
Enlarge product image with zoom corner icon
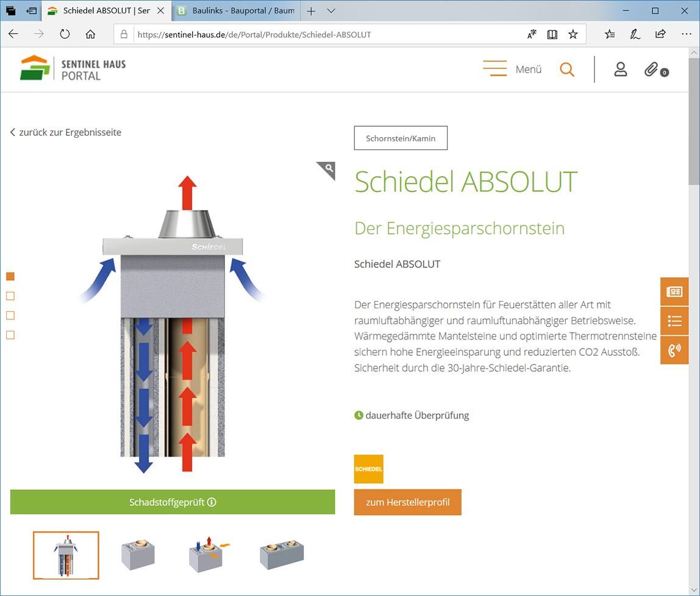coord(327,169)
